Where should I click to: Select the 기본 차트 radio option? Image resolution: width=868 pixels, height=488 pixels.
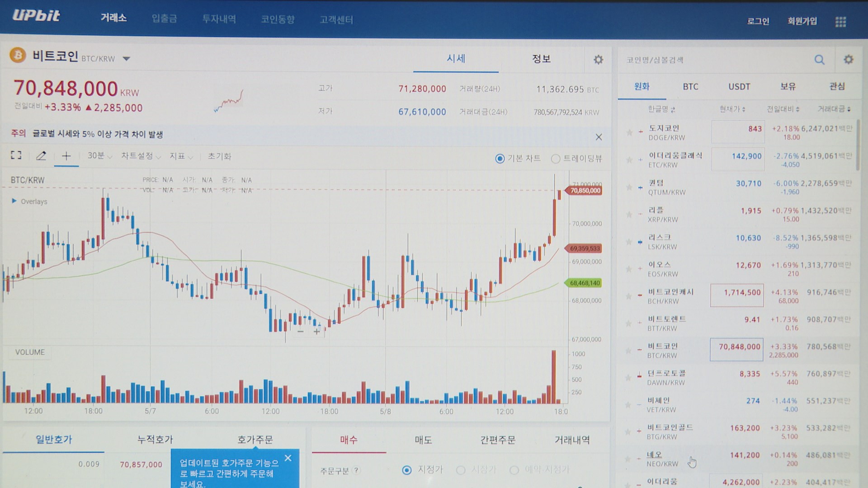point(500,159)
